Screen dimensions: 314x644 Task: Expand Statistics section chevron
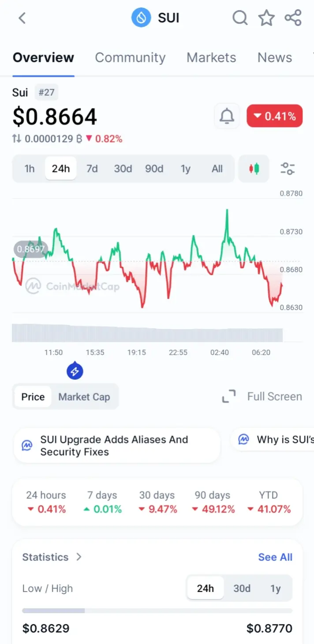(x=79, y=557)
